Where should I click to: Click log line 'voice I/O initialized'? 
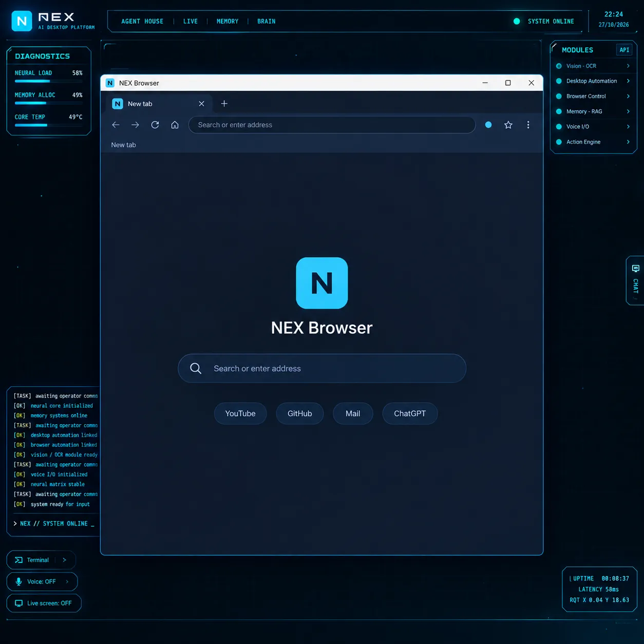click(x=51, y=475)
